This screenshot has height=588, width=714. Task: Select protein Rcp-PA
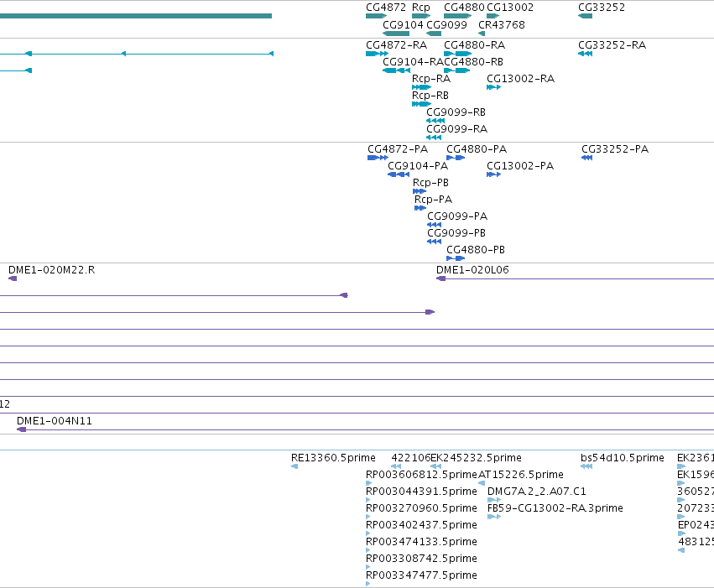[433, 200]
